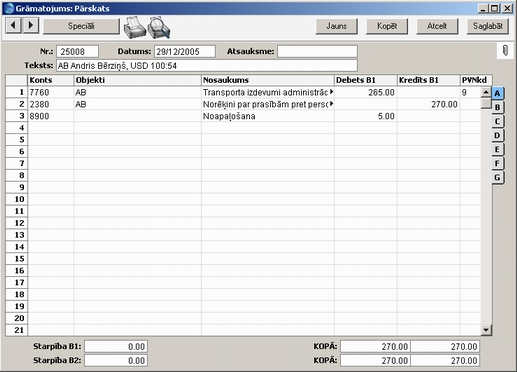Switch to column view tab G

[497, 177]
